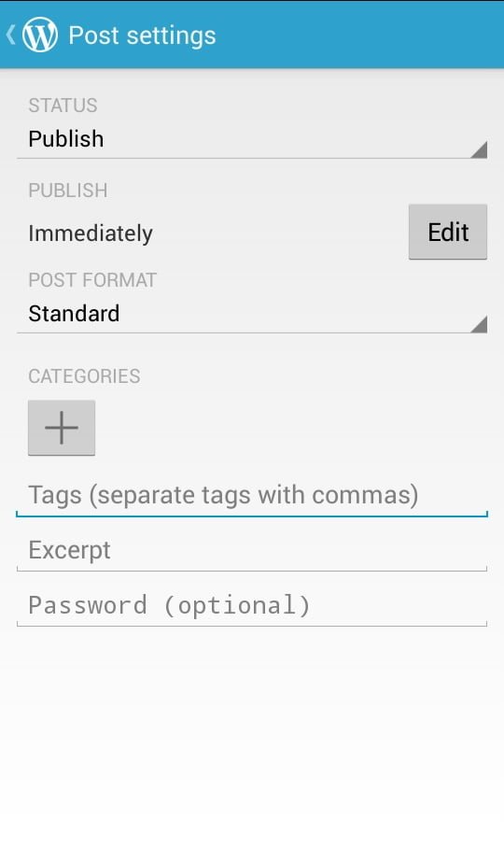Screen dimensions: 504x862
Task: Focus the Password (optional) field
Action: tap(252, 605)
